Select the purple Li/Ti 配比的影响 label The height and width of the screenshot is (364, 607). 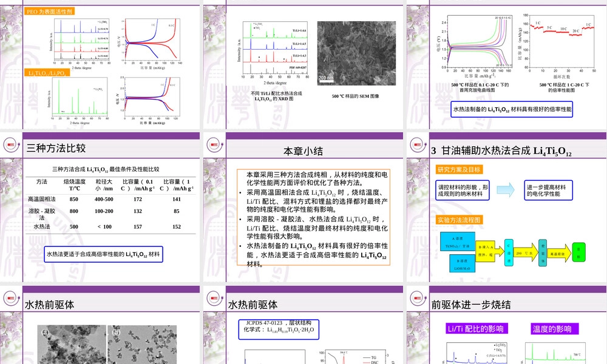point(476,329)
